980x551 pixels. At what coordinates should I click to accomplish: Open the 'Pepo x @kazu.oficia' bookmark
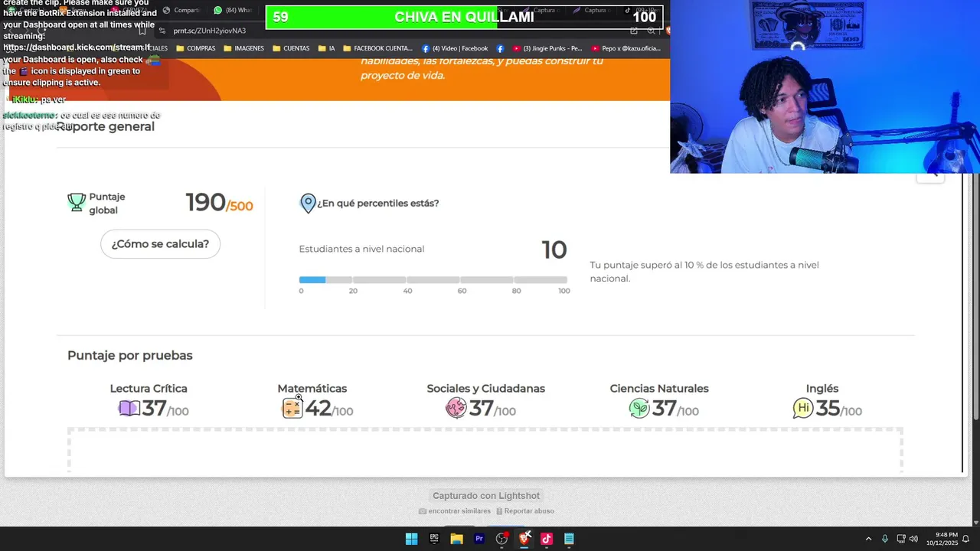click(626, 48)
